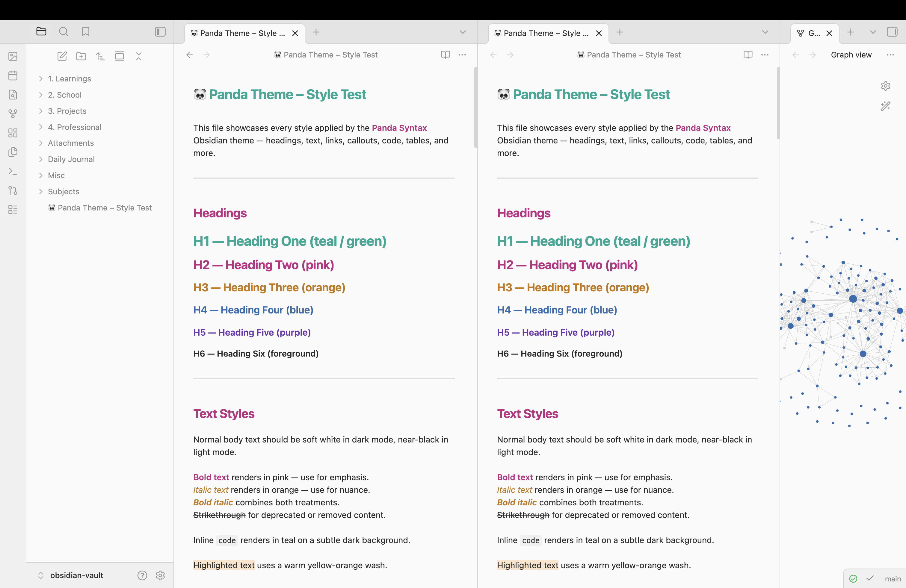Switch vault using obsidian-vault selector

pos(71,575)
